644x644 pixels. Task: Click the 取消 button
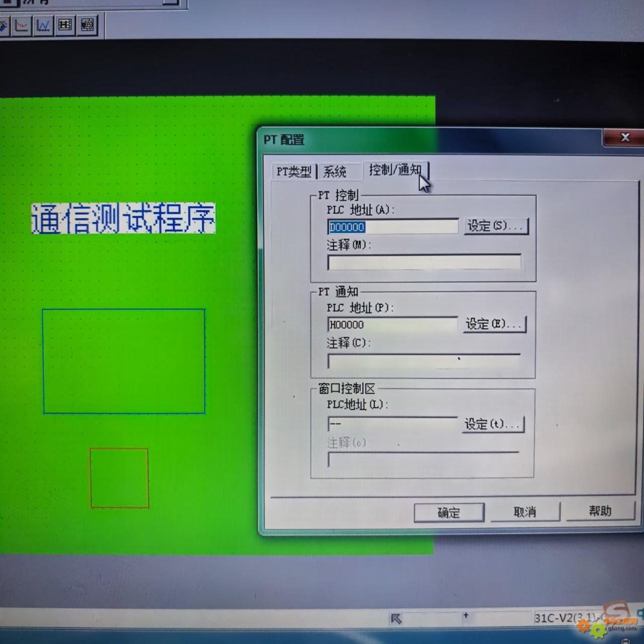coord(525,512)
